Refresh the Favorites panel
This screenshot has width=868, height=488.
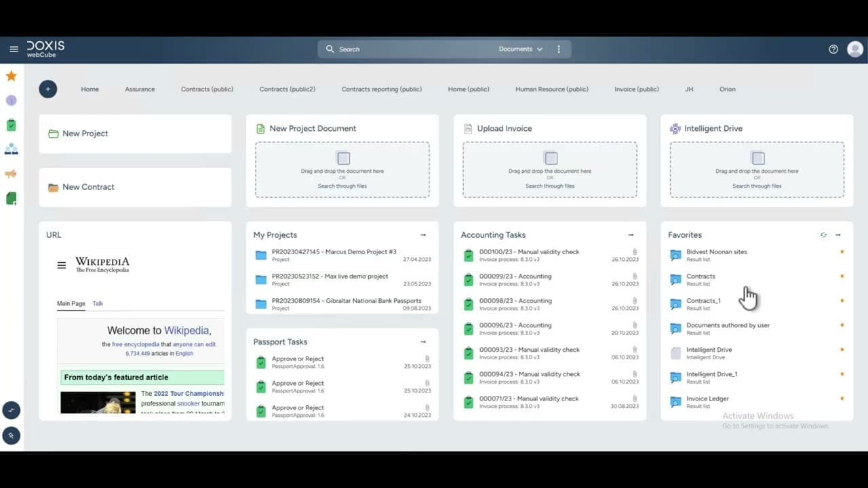coord(823,235)
